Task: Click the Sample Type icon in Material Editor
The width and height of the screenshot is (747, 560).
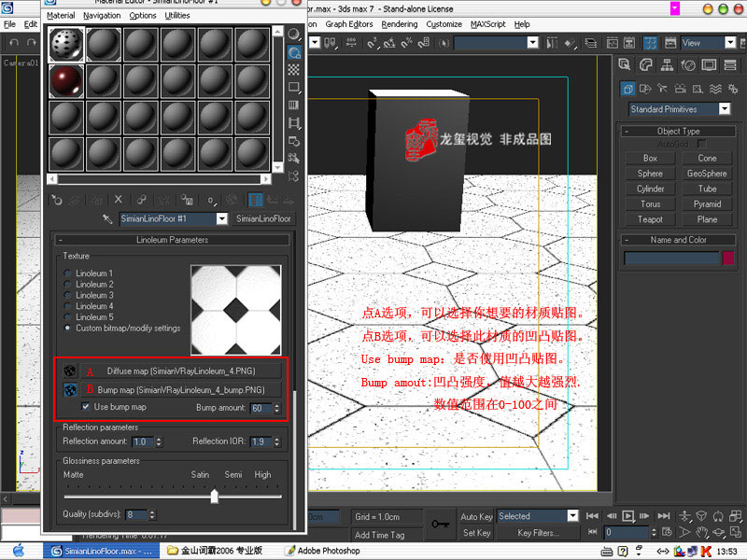Action: (x=294, y=34)
